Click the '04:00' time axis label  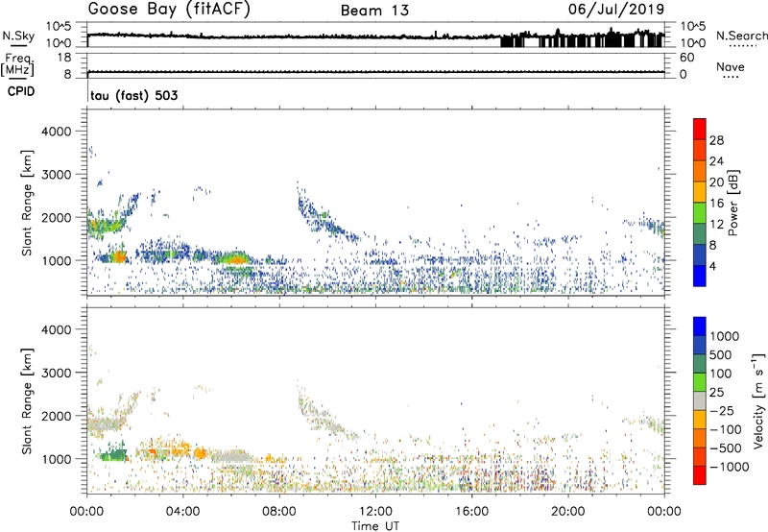183,512
